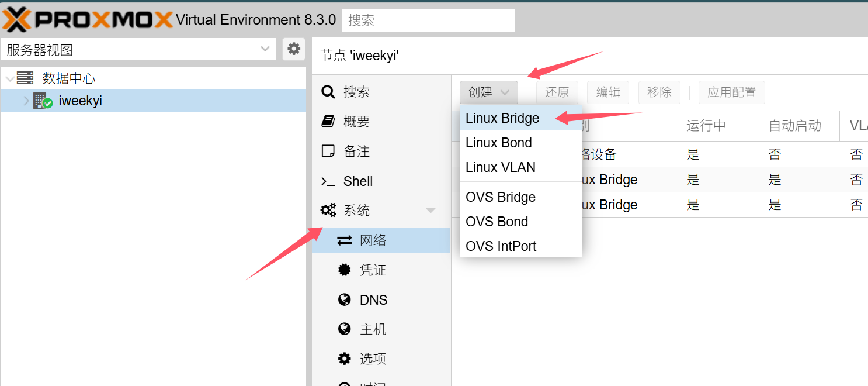The height and width of the screenshot is (386, 868).
Task: Click the Proxmox logo
Action: [88, 20]
